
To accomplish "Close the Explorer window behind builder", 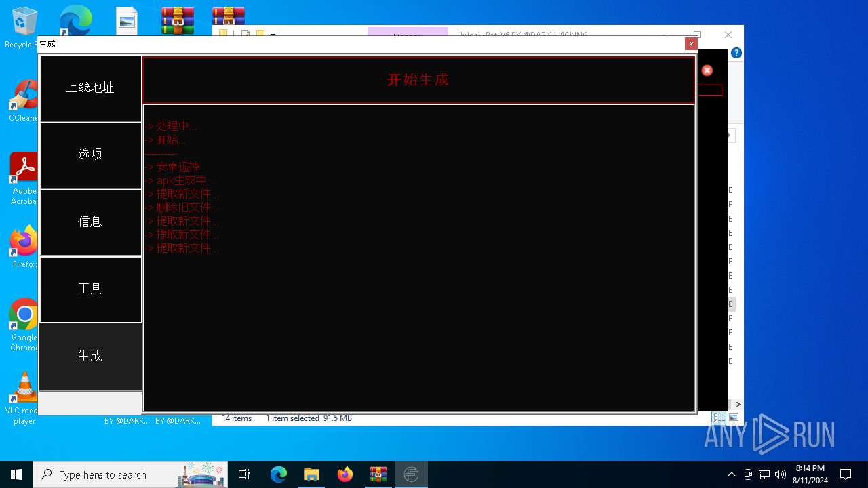I will point(728,35).
